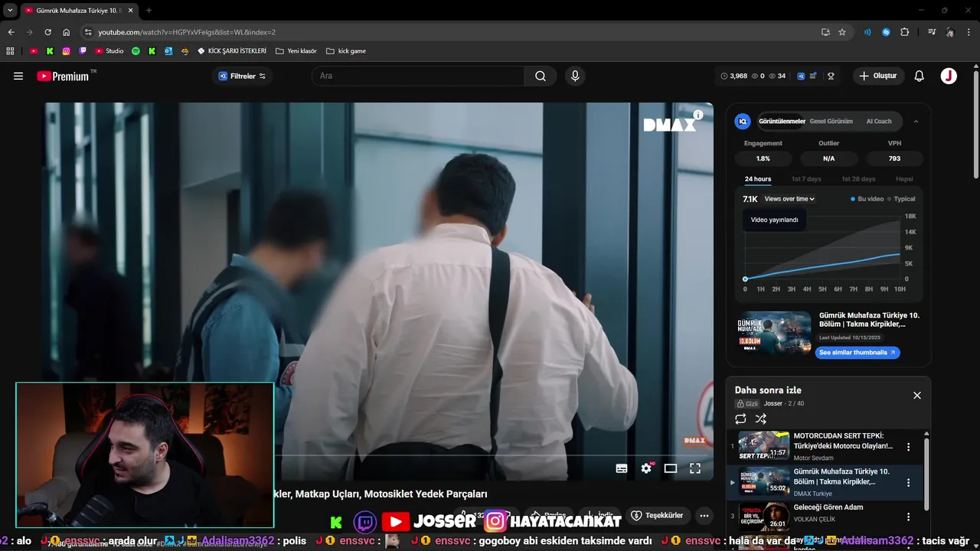Start voice search with microphone icon

click(x=575, y=76)
